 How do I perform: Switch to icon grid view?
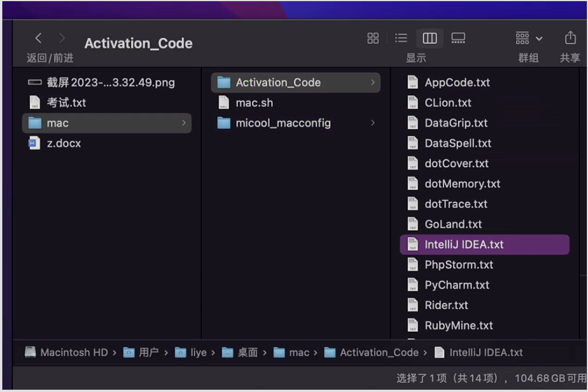coord(373,38)
